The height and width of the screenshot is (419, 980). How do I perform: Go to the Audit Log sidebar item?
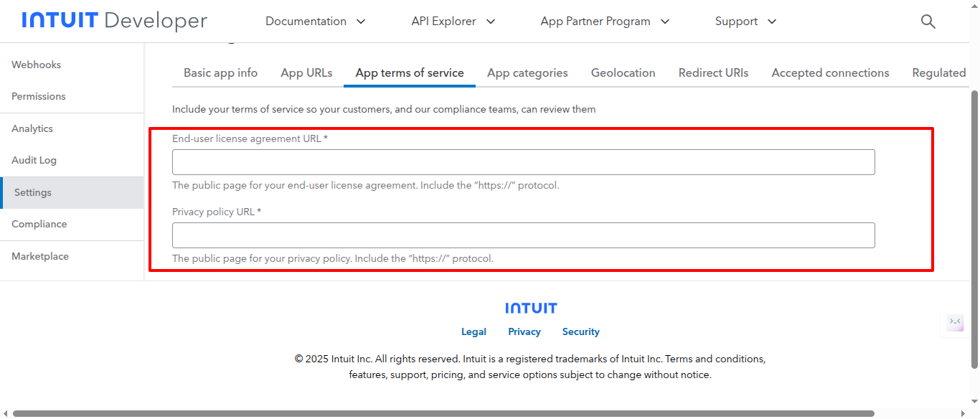34,160
